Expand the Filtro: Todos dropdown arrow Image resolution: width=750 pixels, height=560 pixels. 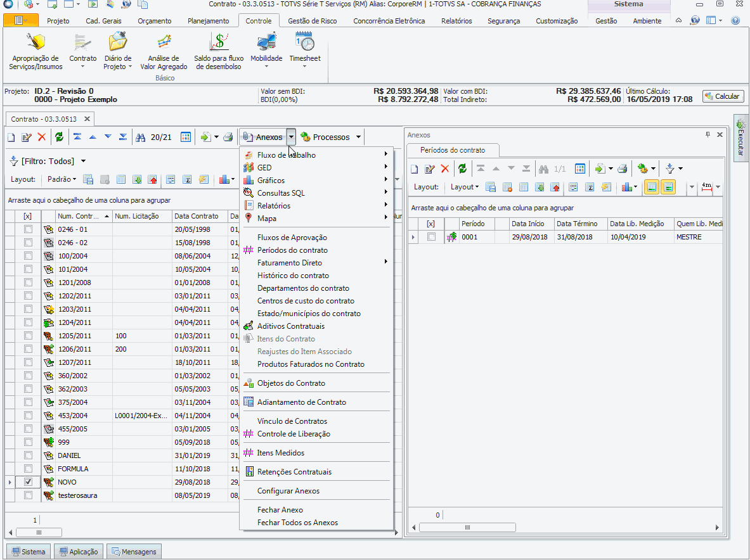[83, 162]
